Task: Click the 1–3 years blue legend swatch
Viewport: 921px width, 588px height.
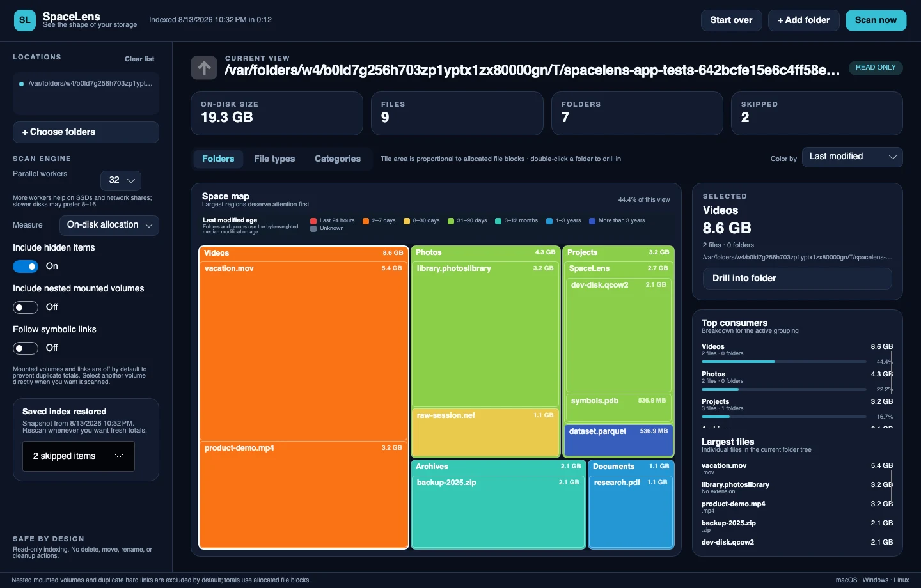Action: 549,221
